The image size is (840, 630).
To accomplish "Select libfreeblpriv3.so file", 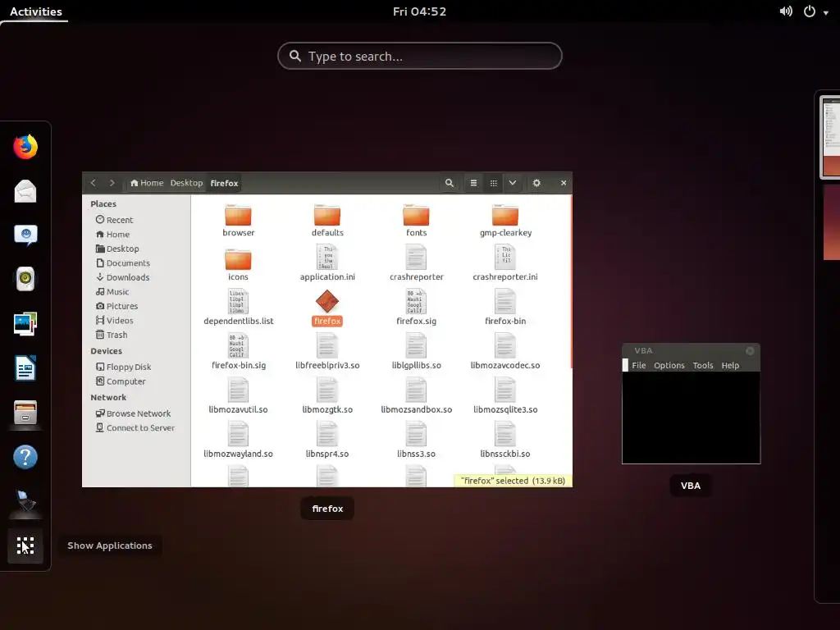I will tap(327, 351).
